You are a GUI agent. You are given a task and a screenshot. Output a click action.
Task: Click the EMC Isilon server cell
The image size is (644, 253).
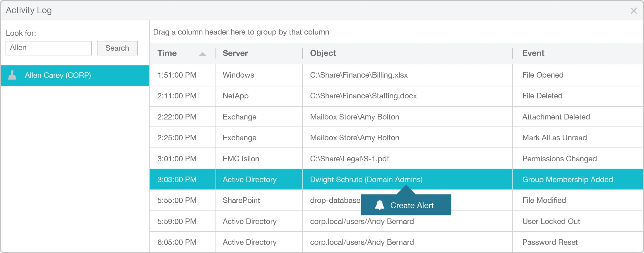click(x=259, y=159)
